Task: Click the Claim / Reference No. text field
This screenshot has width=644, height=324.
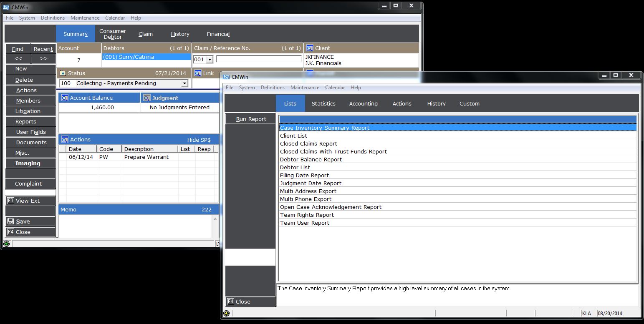Action: 259,59
